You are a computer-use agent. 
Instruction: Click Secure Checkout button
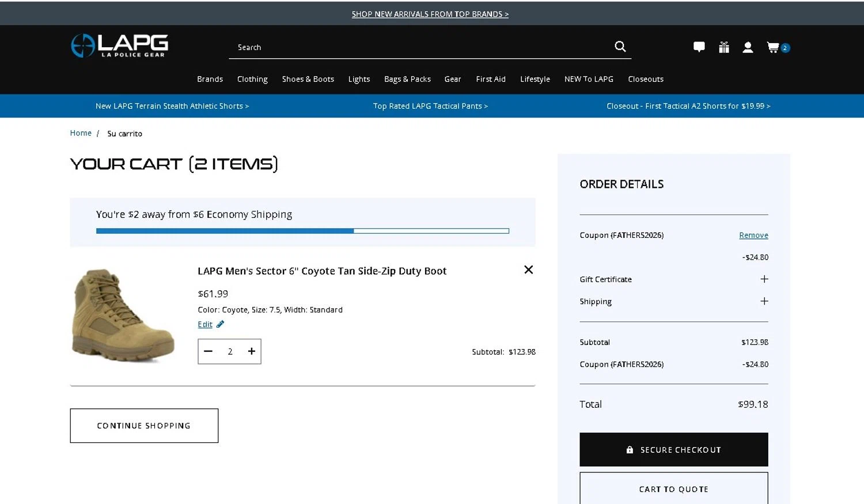pyautogui.click(x=674, y=449)
